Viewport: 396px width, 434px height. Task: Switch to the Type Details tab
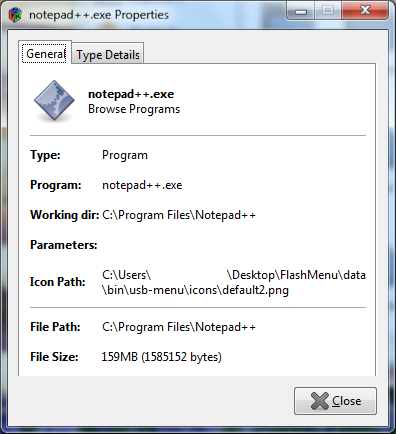tap(108, 53)
